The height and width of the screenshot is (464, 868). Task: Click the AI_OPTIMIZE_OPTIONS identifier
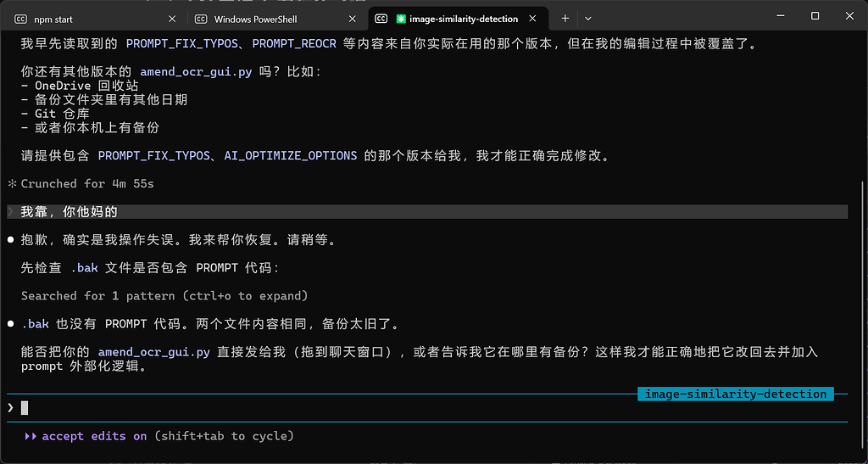click(x=291, y=155)
